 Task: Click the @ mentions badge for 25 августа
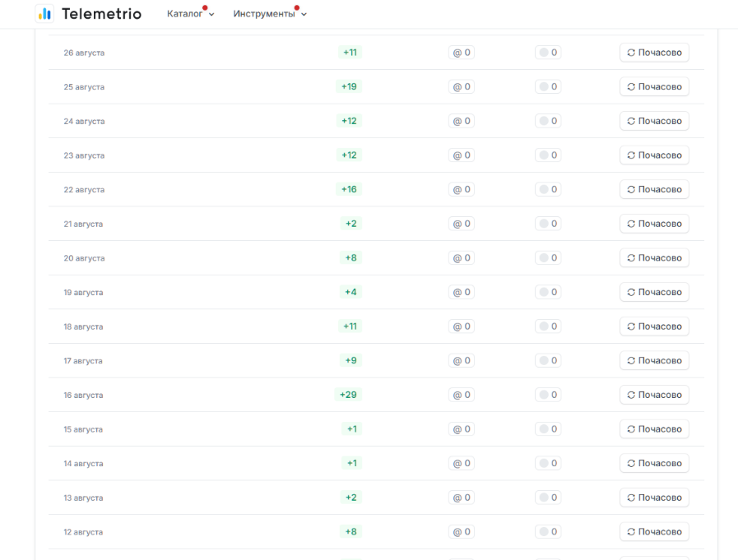tap(462, 87)
